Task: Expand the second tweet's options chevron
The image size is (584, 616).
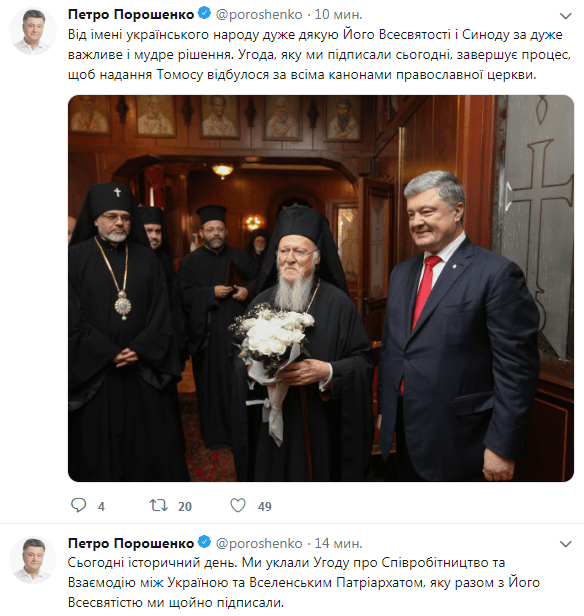Action: 566,544
